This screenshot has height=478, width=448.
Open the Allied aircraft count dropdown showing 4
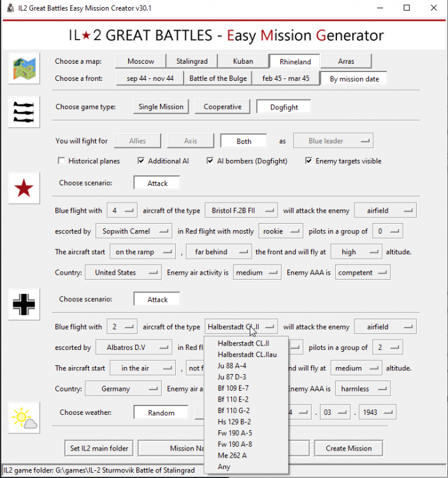click(122, 210)
